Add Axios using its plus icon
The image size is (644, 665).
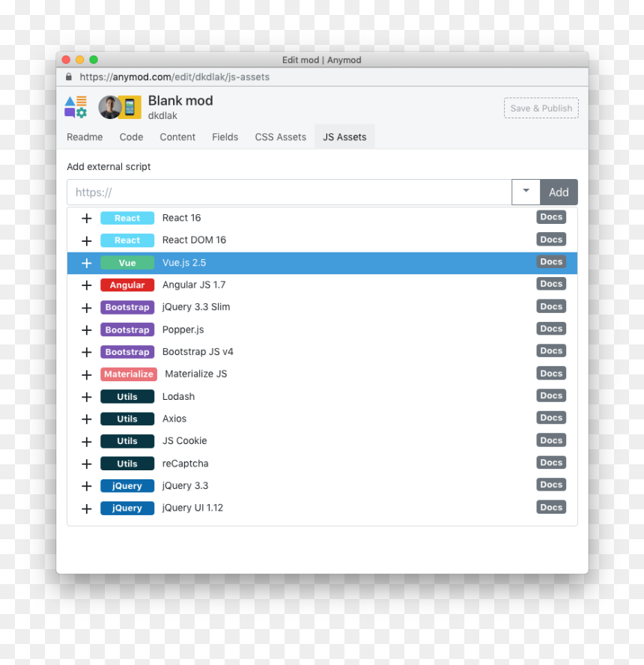point(86,419)
